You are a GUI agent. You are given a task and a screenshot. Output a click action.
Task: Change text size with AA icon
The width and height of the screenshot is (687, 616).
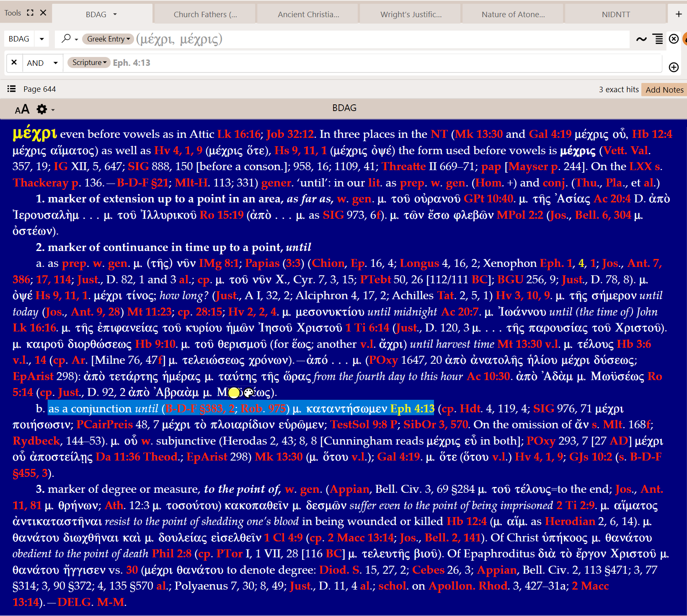point(22,109)
